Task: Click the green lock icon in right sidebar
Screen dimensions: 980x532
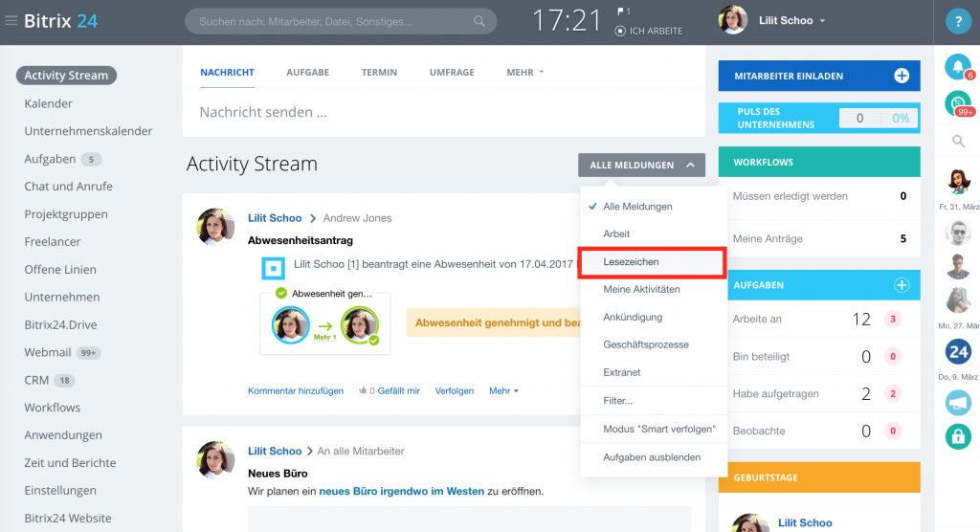Action: click(x=957, y=436)
